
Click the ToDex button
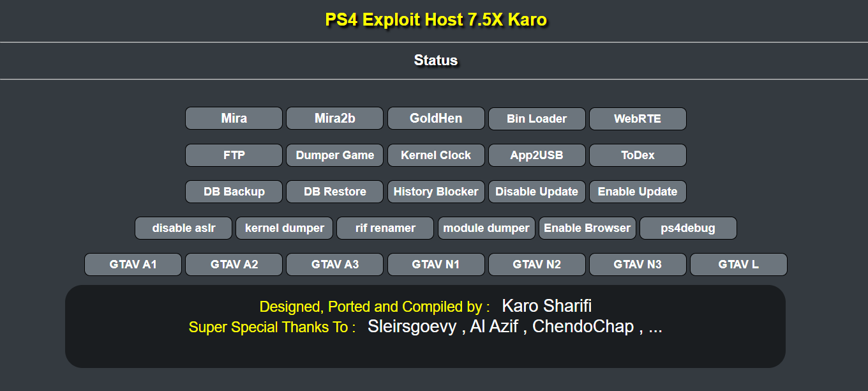coord(638,155)
